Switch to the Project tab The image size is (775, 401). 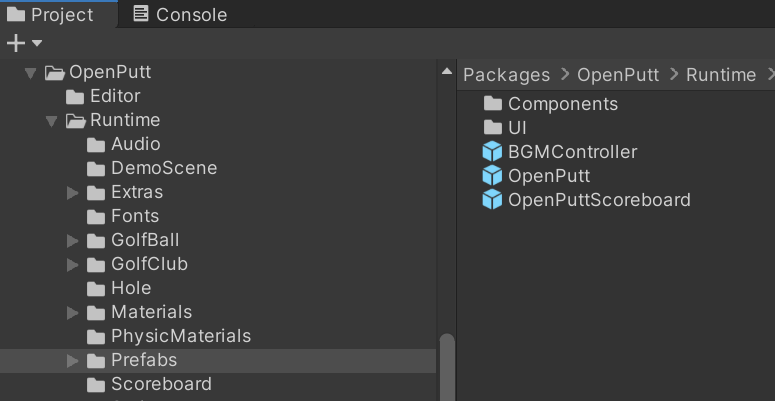[x=50, y=14]
